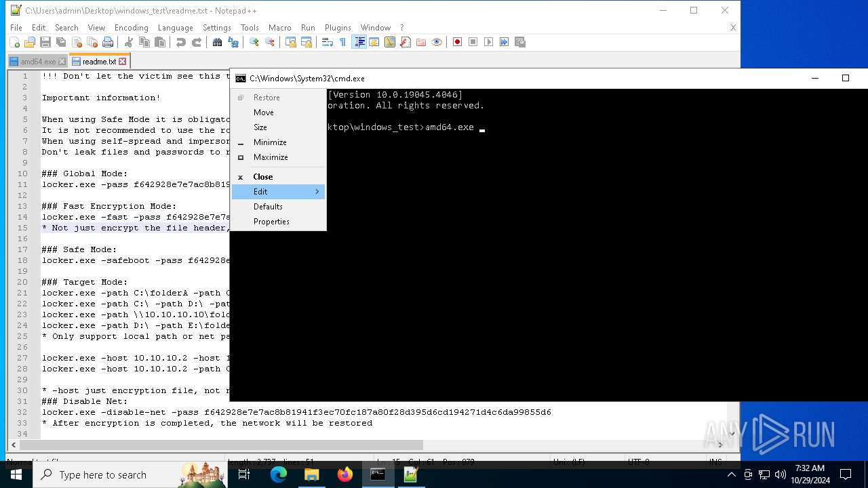Open the Language menu
The width and height of the screenshot is (868, 488).
(175, 28)
